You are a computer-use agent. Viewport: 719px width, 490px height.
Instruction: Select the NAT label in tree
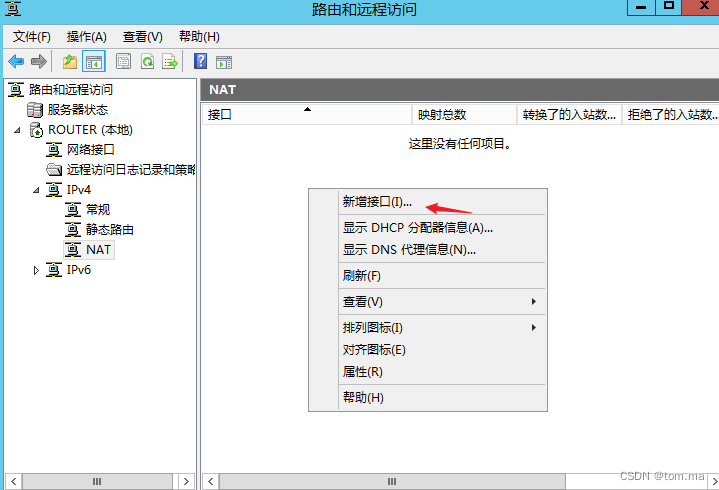99,250
